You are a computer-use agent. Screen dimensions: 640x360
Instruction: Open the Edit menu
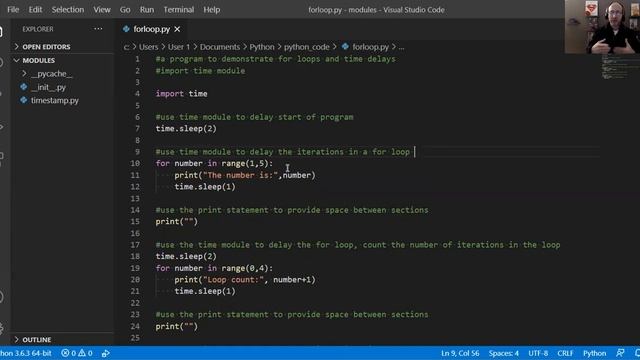point(35,9)
